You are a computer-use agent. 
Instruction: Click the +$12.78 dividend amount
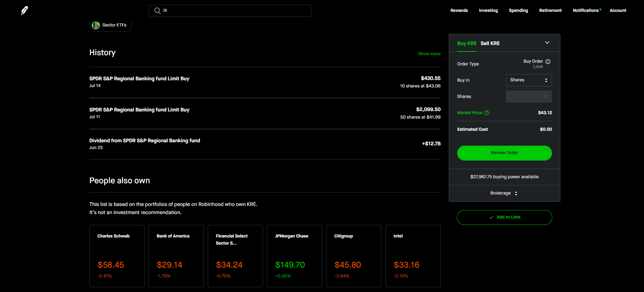[x=431, y=144]
